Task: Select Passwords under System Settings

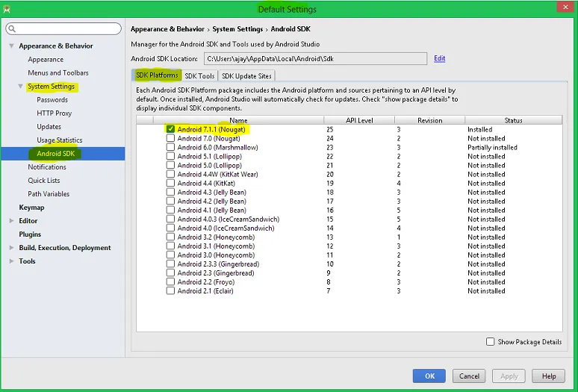Action: tap(52, 100)
